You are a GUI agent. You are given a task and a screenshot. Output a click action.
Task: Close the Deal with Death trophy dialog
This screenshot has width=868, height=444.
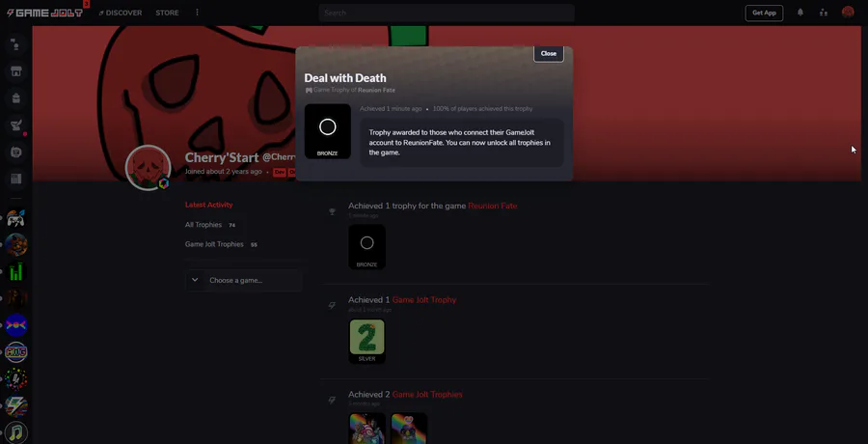(549, 53)
